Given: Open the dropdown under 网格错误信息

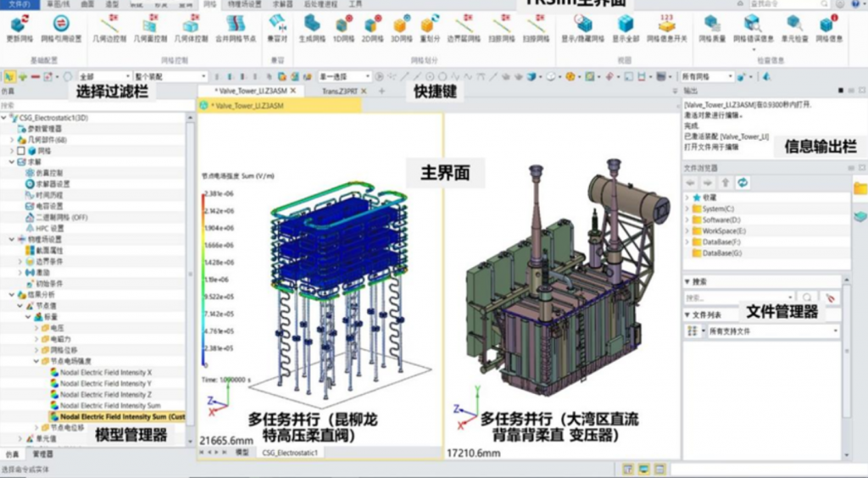Looking at the screenshot, I should (x=753, y=49).
